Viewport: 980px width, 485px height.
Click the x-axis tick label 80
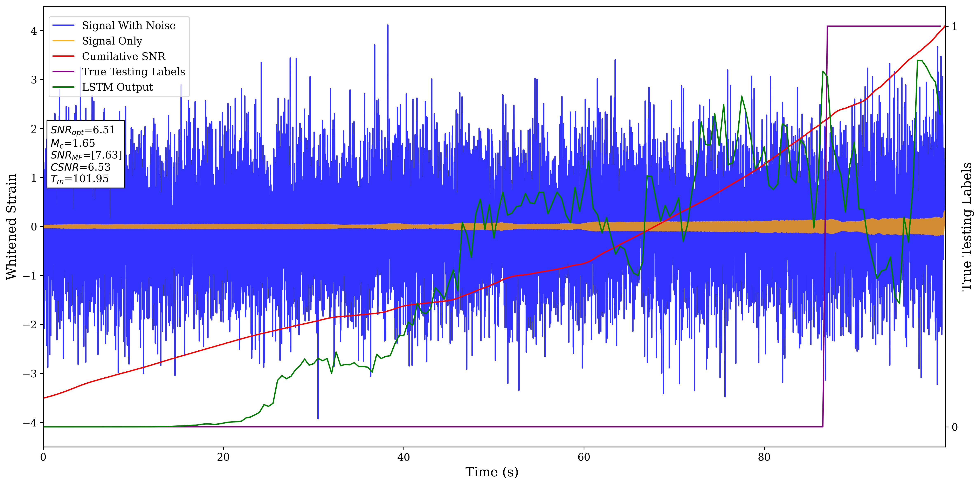click(x=764, y=457)
